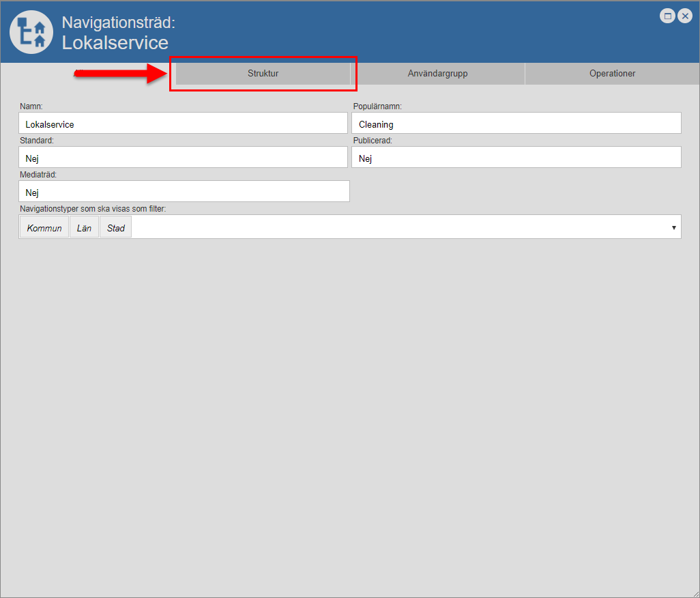Click the Namn field containing Lokalservice
The width and height of the screenshot is (700, 598).
point(183,124)
